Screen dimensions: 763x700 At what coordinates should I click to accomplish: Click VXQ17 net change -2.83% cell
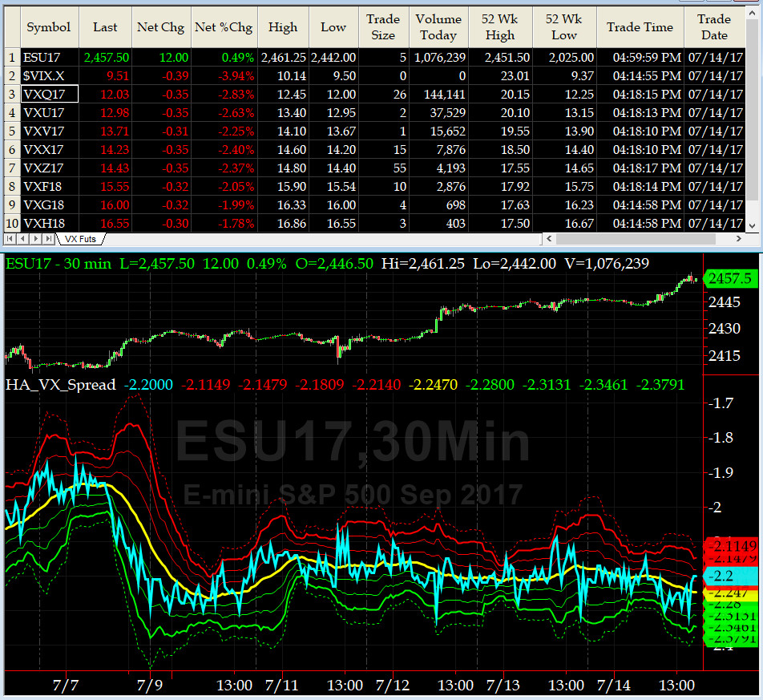pyautogui.click(x=224, y=95)
